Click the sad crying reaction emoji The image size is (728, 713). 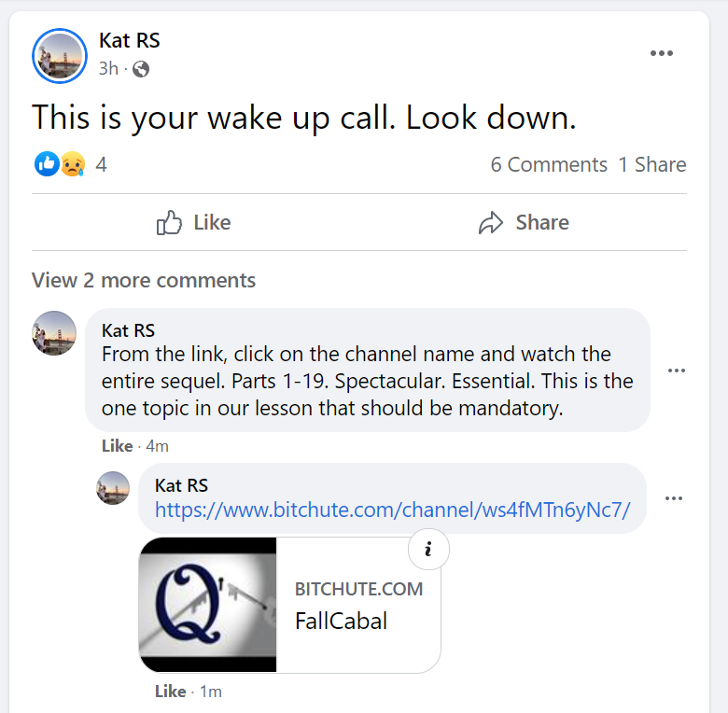(x=73, y=164)
